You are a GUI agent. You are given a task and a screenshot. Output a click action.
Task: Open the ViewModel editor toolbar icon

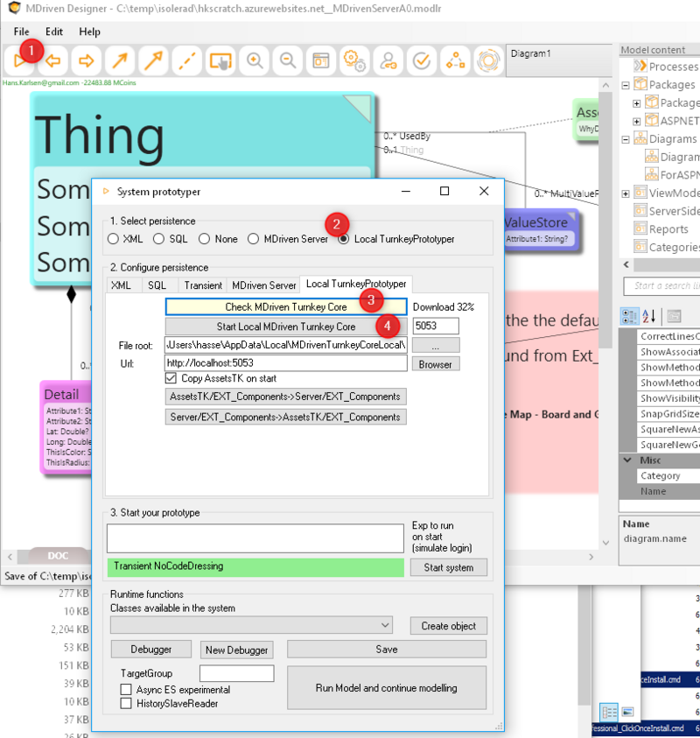click(x=321, y=60)
